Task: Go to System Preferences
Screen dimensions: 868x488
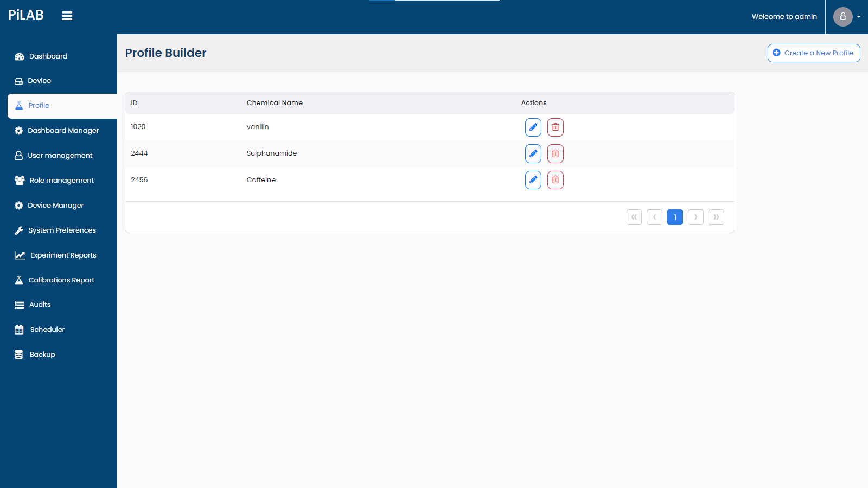Action: click(62, 230)
